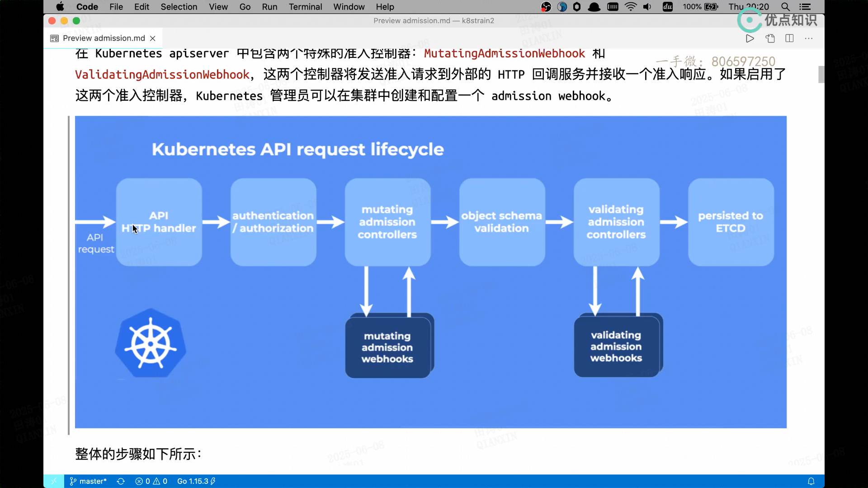Click the Spotlight search icon in menu bar
The width and height of the screenshot is (868, 488).
[786, 7]
